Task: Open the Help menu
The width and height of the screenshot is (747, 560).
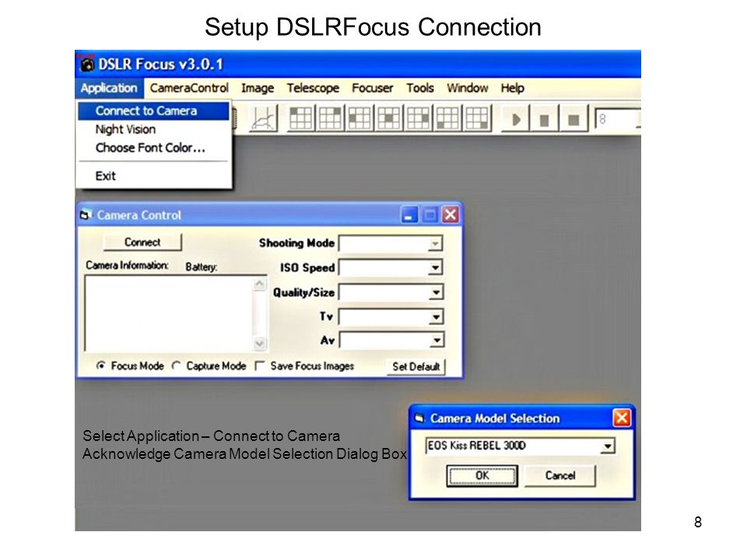Action: (513, 88)
